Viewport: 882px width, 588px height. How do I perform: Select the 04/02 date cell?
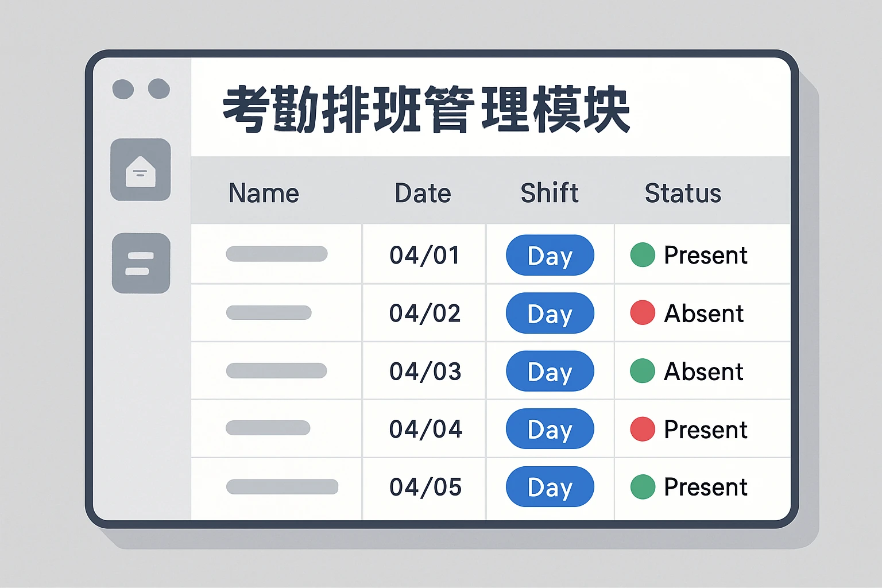coord(425,314)
